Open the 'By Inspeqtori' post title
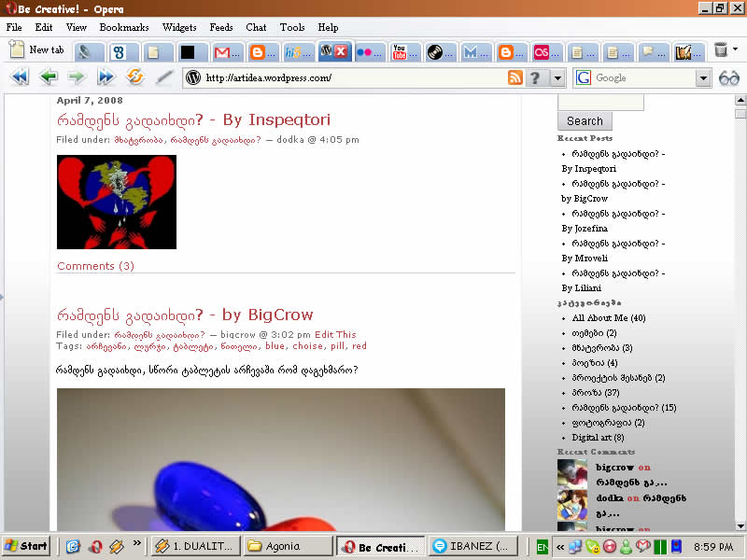 point(193,120)
